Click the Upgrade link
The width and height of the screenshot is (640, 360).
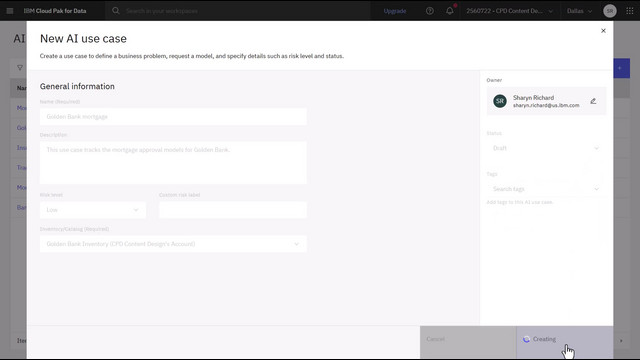pyautogui.click(x=395, y=11)
